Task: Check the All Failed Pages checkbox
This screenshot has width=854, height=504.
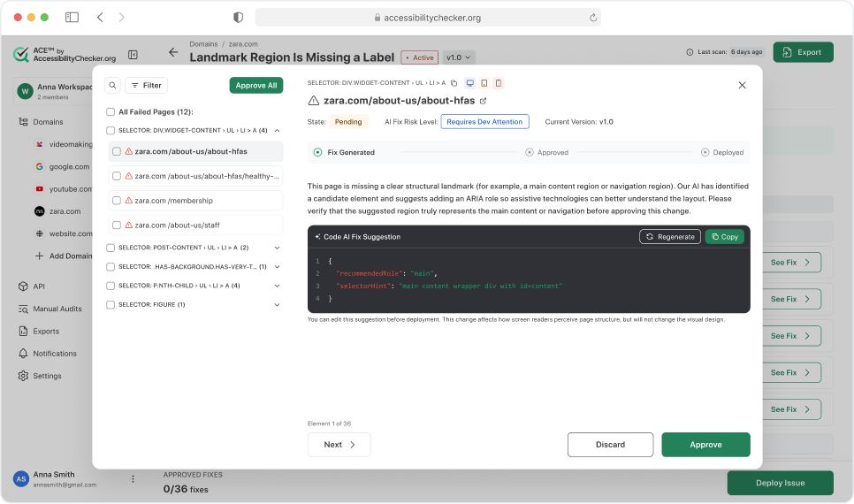Action: (111, 111)
